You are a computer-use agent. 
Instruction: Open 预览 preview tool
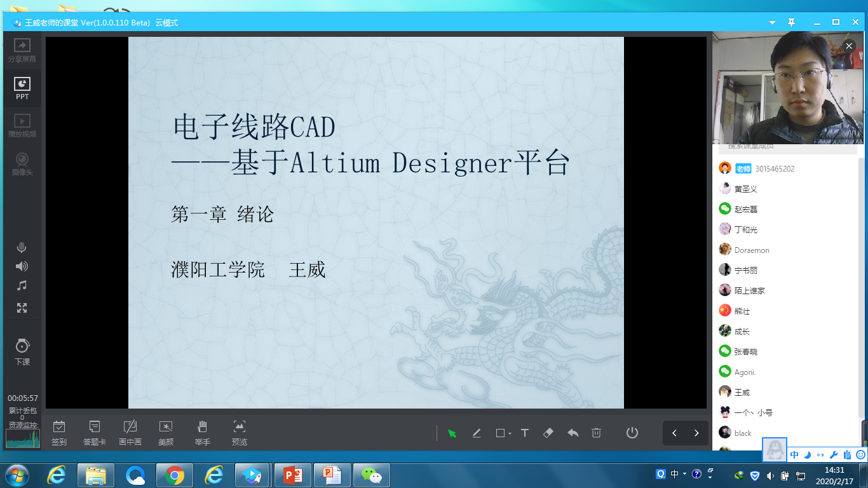coord(240,433)
